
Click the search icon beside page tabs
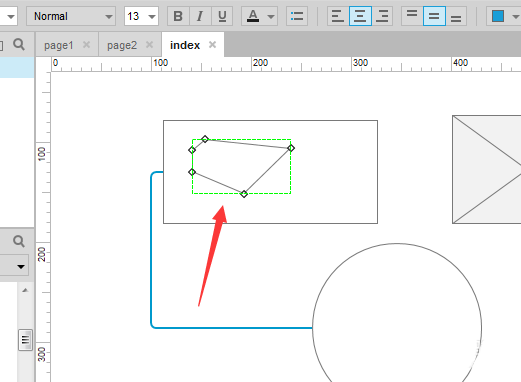[19, 44]
